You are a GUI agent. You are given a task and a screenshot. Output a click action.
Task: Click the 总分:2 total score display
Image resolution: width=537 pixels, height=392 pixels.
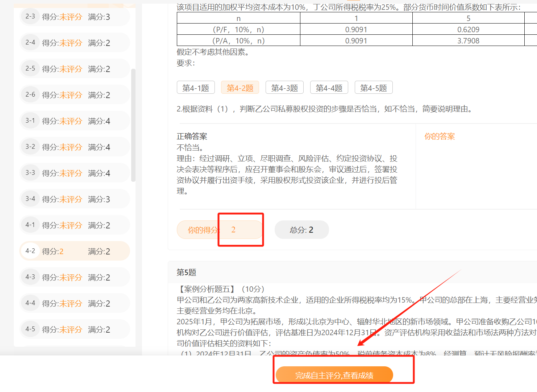tap(302, 229)
